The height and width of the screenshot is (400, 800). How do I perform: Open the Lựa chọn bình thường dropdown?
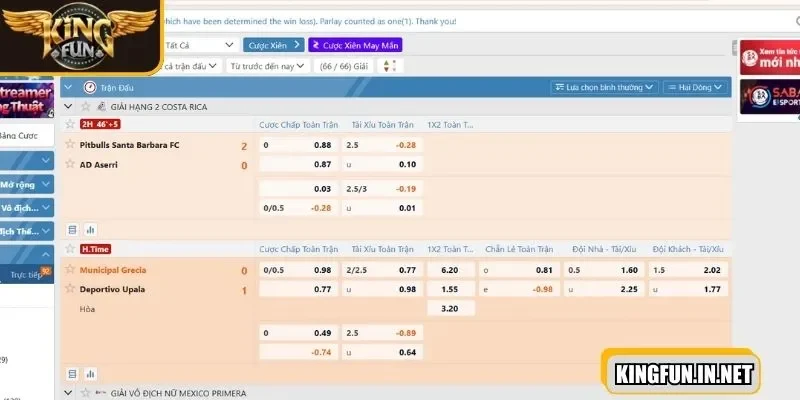click(x=604, y=88)
